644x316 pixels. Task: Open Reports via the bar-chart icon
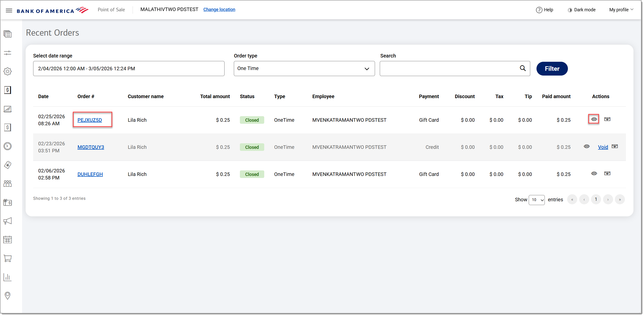click(8, 277)
